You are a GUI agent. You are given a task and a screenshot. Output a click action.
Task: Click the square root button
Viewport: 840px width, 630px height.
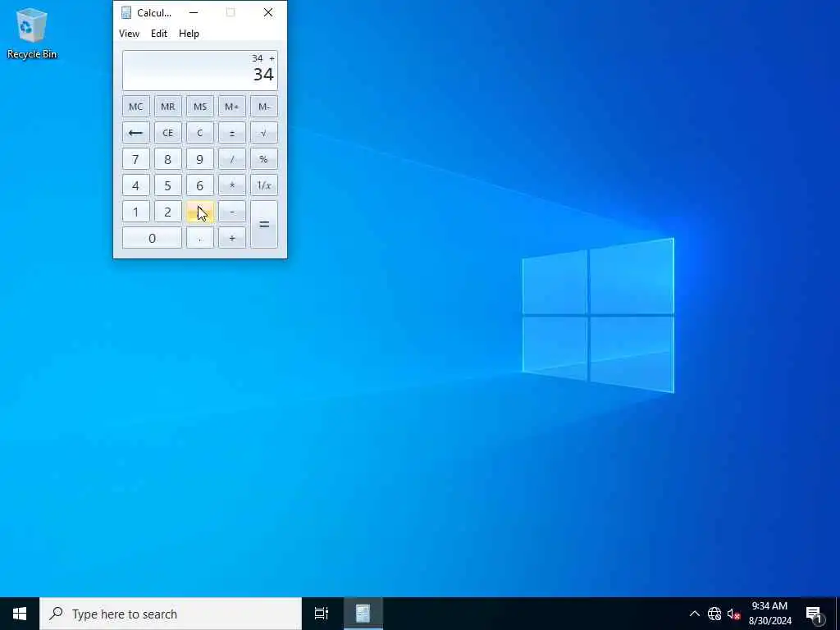coord(263,133)
